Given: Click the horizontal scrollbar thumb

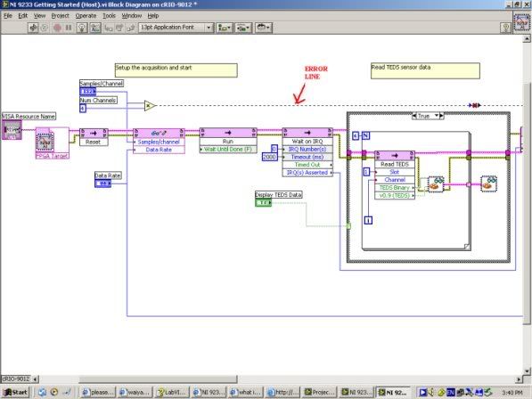Looking at the screenshot, I should click(x=158, y=379).
